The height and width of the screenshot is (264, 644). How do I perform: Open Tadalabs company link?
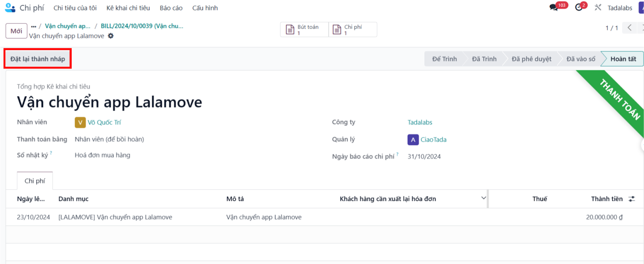click(420, 122)
